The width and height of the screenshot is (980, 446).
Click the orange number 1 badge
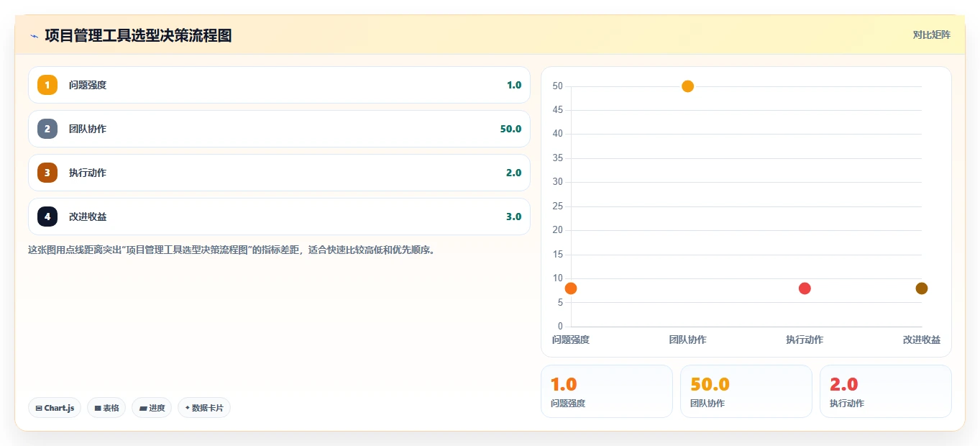click(47, 85)
